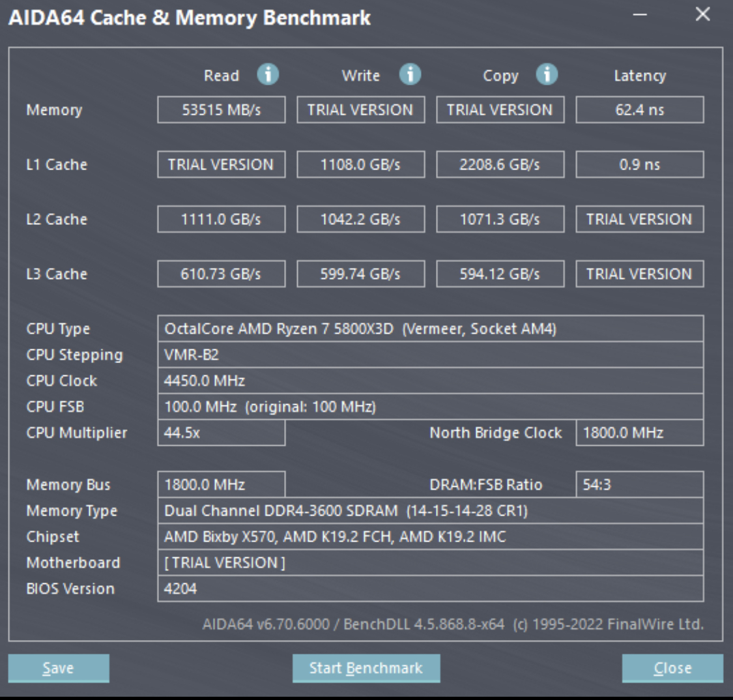Click the L3 Cache row label
Screen dimensions: 733x700
point(57,274)
